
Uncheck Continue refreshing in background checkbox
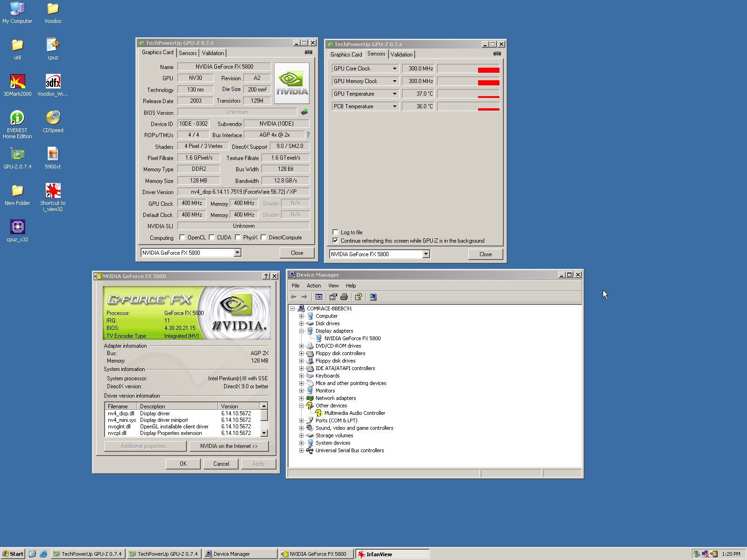335,240
